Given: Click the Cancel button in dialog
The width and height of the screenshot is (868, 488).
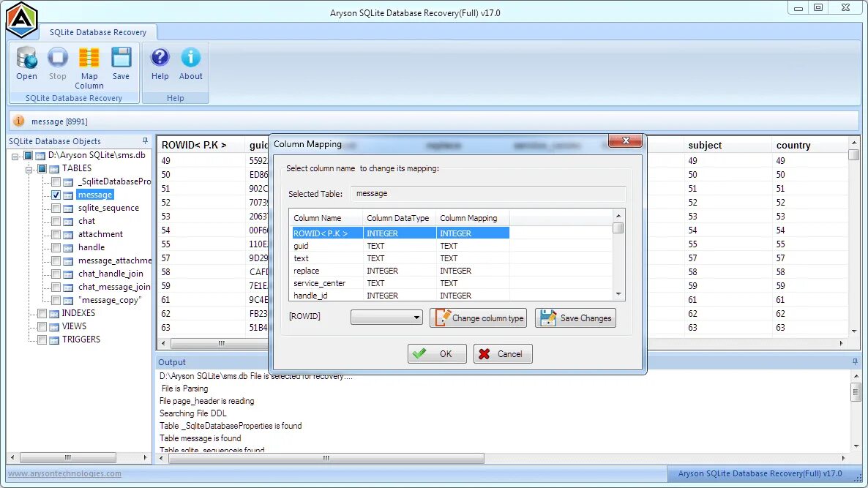Looking at the screenshot, I should [503, 354].
